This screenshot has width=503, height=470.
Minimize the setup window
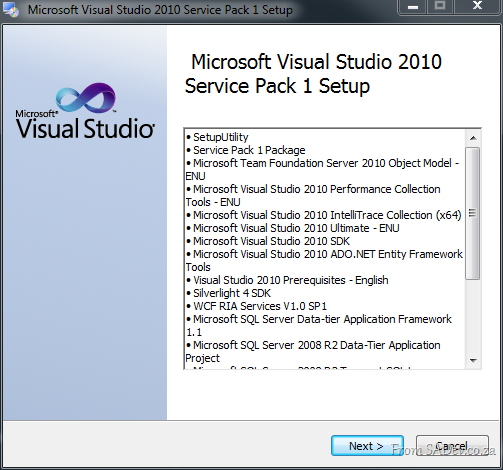[413, 7]
